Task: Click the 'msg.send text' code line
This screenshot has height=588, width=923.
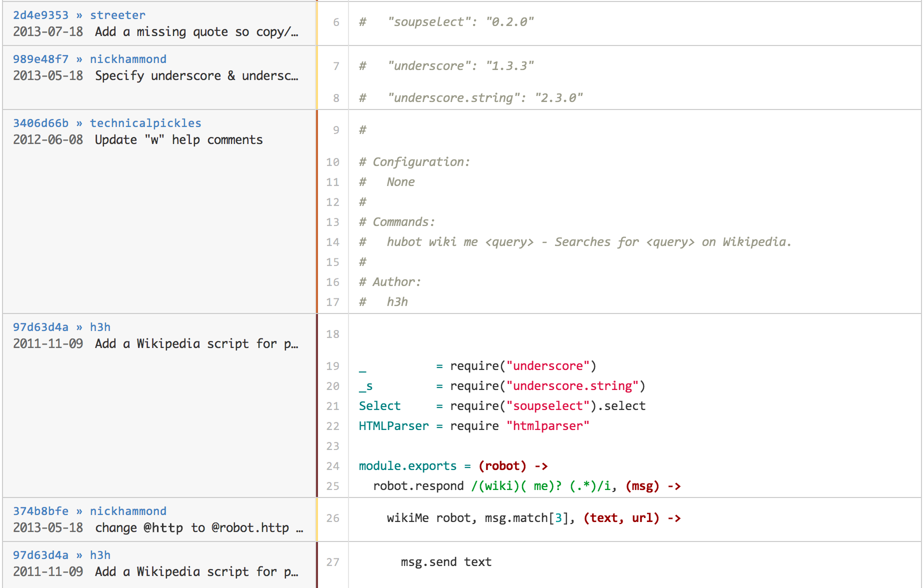Action: point(446,562)
